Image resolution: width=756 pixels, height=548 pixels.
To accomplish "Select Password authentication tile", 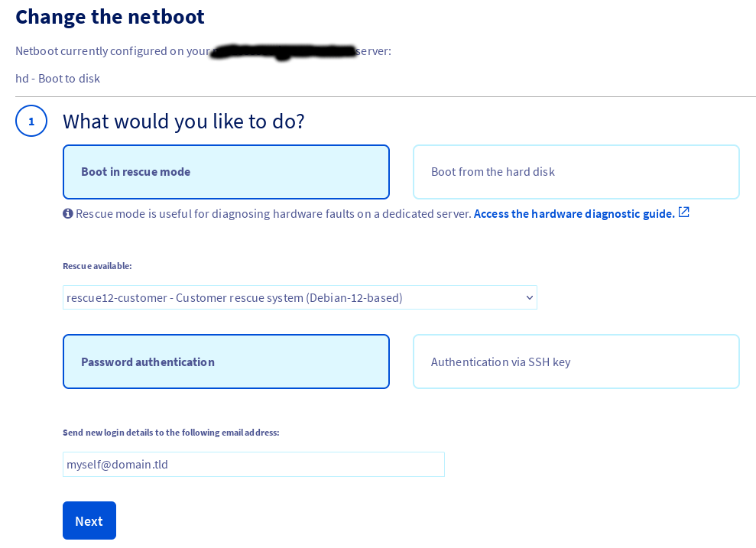I will [226, 362].
